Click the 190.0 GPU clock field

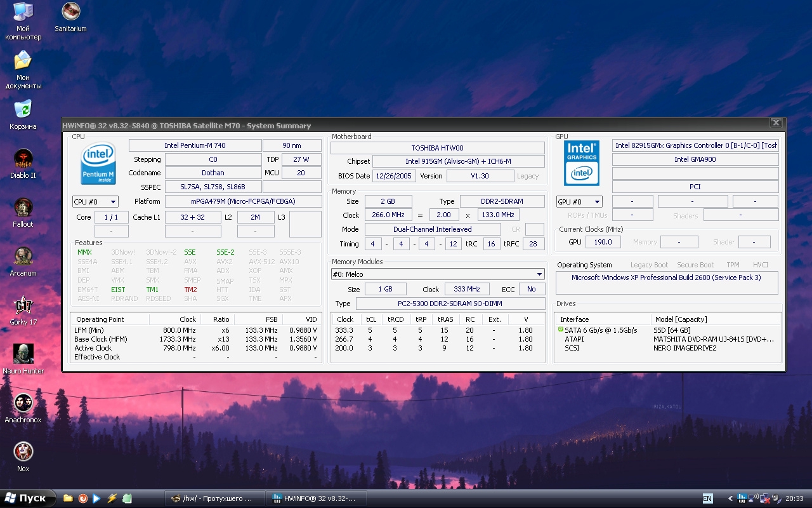coord(603,242)
